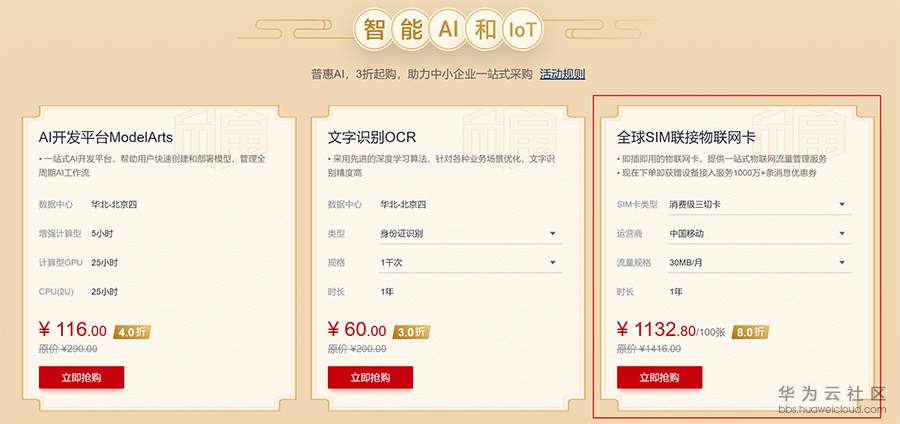Open the 30MB/月 data plan dropdown
The height and width of the screenshot is (424, 900).
(x=759, y=263)
